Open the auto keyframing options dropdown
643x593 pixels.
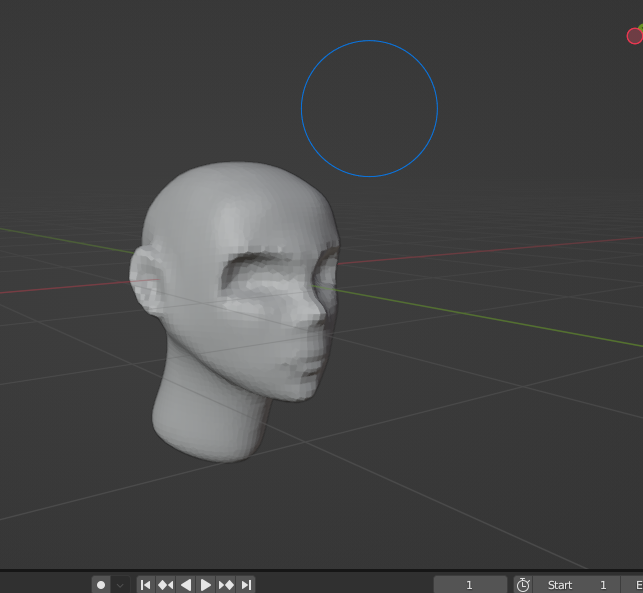pyautogui.click(x=120, y=585)
